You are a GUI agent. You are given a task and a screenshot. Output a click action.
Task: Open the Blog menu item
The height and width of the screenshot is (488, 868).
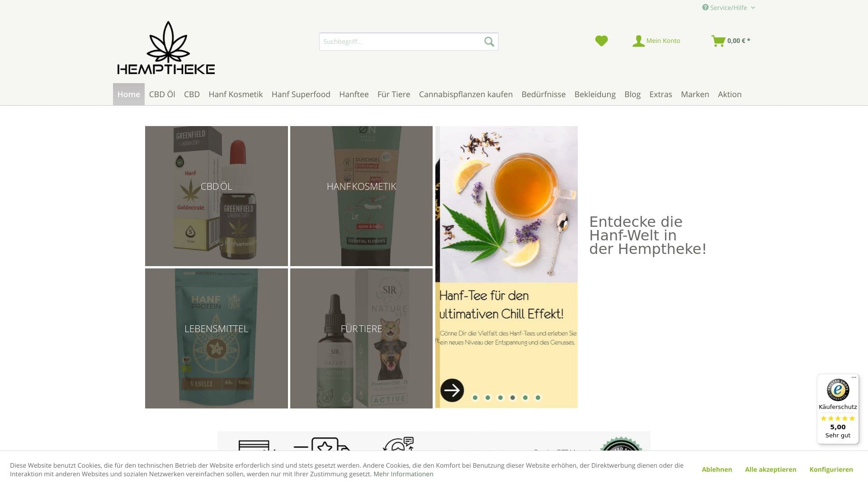(x=632, y=94)
